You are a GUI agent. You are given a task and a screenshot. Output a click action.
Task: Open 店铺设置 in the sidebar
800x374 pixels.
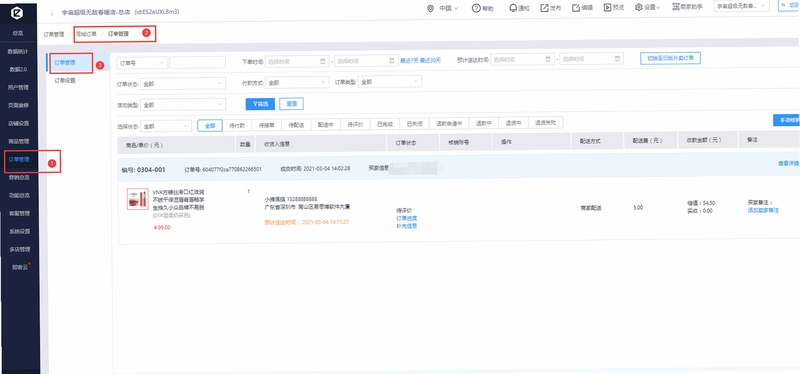(x=18, y=123)
